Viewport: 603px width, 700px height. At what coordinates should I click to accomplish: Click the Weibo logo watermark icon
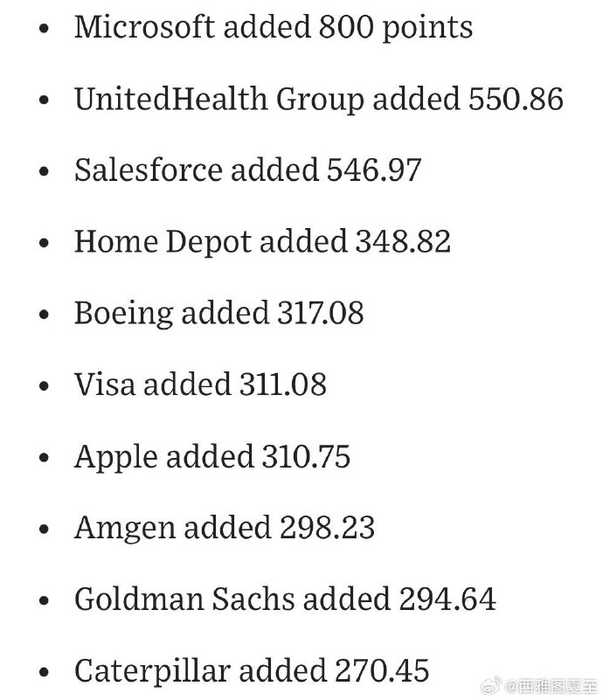(x=490, y=685)
